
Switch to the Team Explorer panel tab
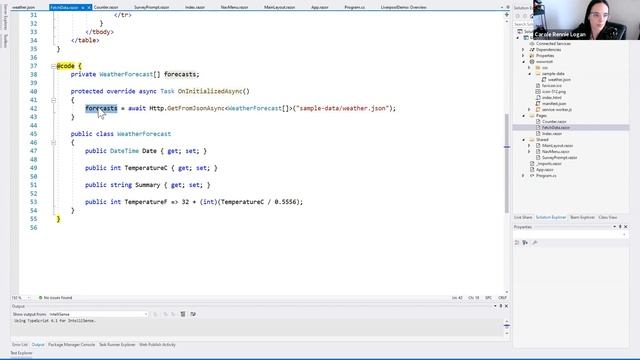pos(582,218)
